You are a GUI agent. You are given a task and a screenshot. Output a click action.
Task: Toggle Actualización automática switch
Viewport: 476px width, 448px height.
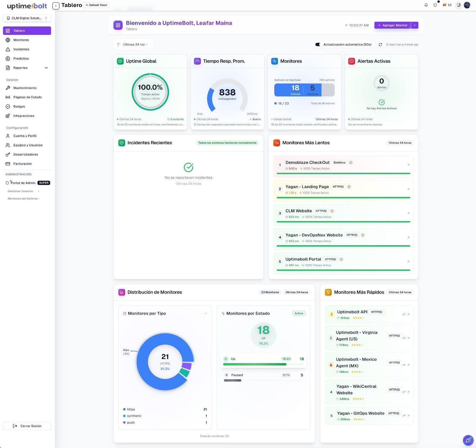(318, 45)
